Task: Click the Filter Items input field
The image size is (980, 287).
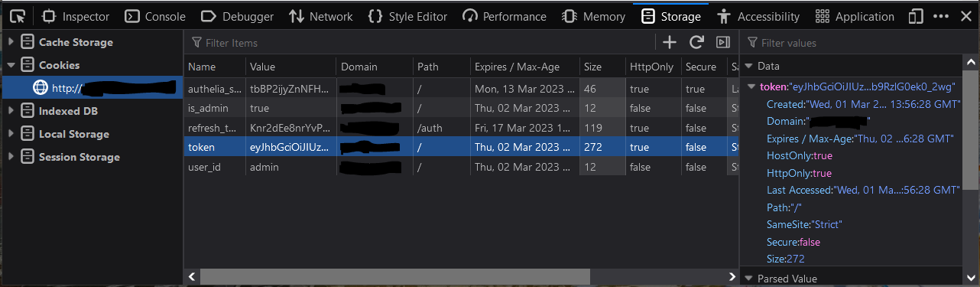Action: [420, 43]
